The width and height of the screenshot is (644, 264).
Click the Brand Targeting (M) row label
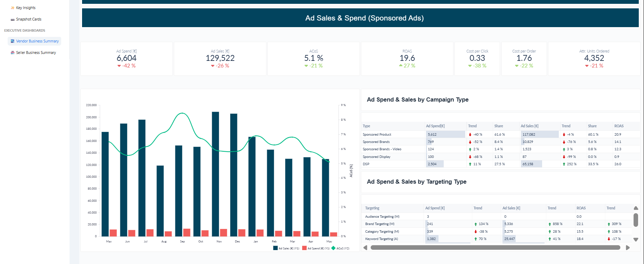click(x=380, y=224)
